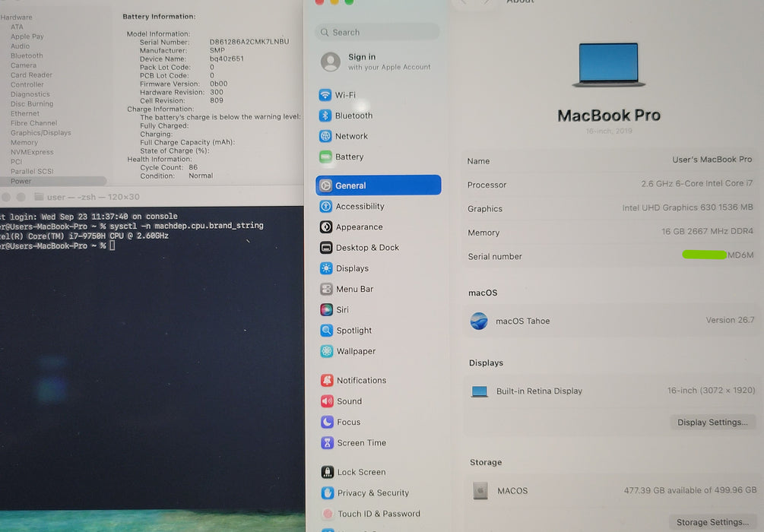Open Privacy & Security hand icon
The height and width of the screenshot is (532, 764).
328,492
